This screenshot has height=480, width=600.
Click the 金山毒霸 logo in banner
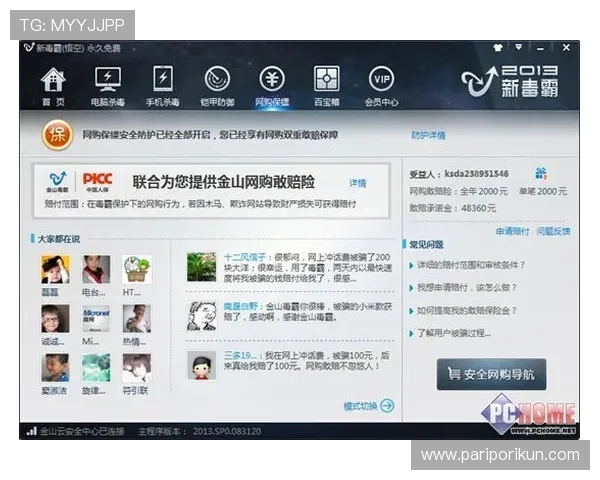coord(57,181)
